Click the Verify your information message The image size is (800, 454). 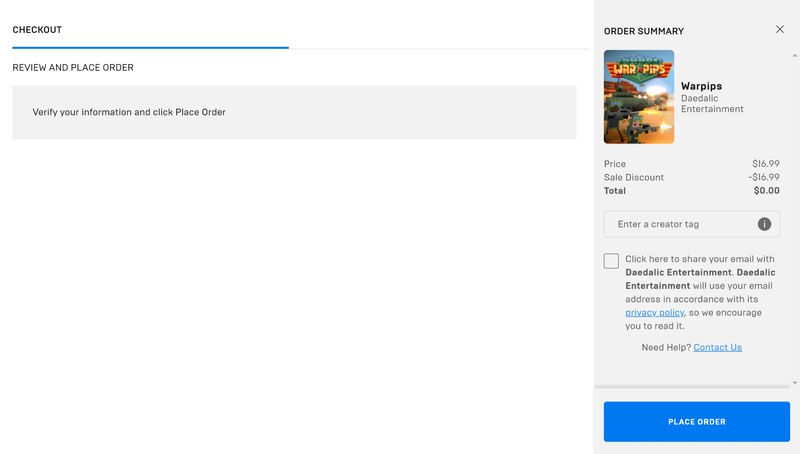(129, 112)
